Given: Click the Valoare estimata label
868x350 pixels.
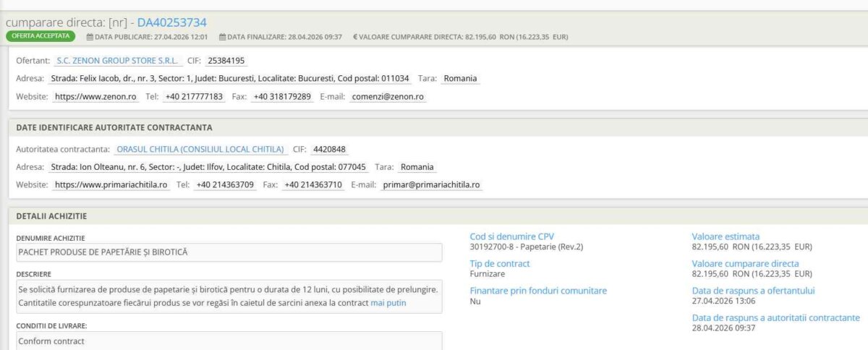Looking at the screenshot, I should coord(726,236).
